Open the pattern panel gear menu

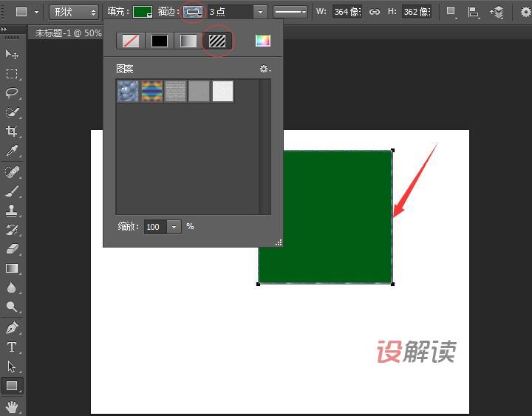265,69
